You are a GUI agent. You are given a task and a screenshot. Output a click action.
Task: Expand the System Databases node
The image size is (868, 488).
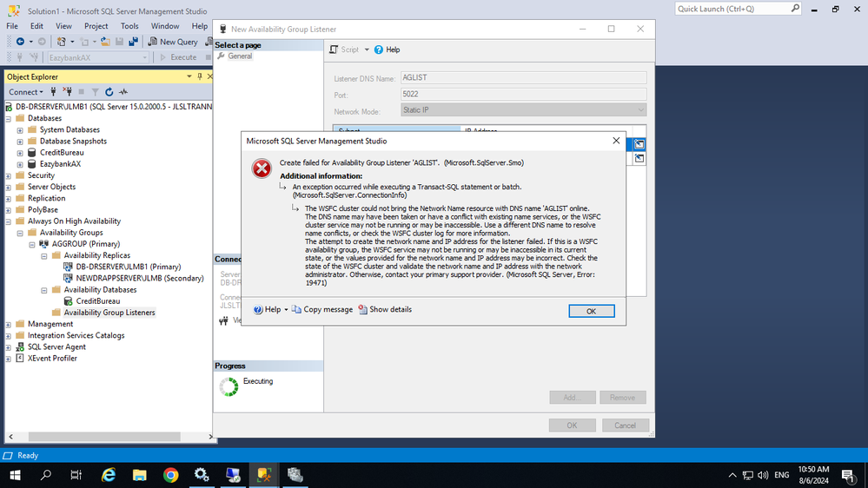click(20, 130)
